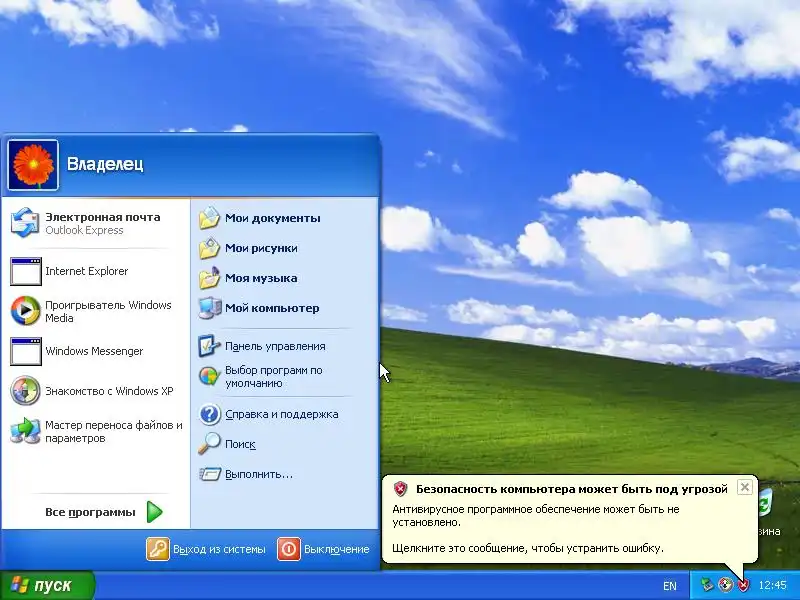Screen dimensions: 800x600
Task: Click the red shield in the security balloon
Action: pos(401,489)
